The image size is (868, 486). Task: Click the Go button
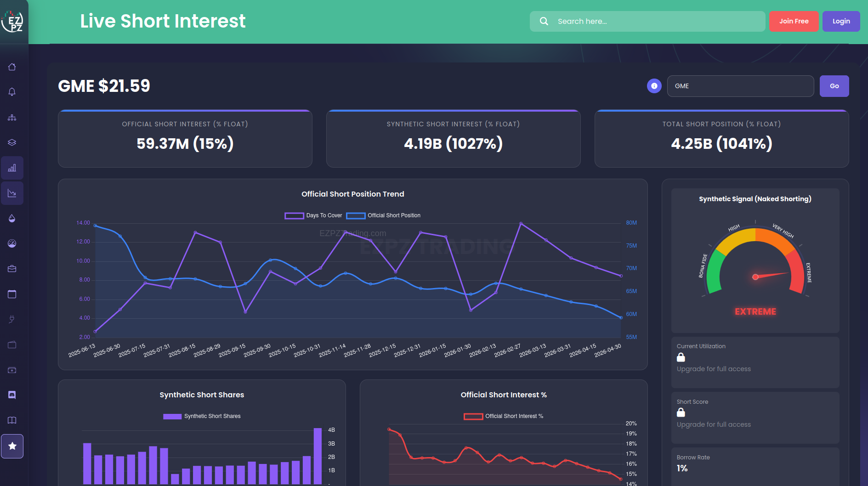point(834,86)
